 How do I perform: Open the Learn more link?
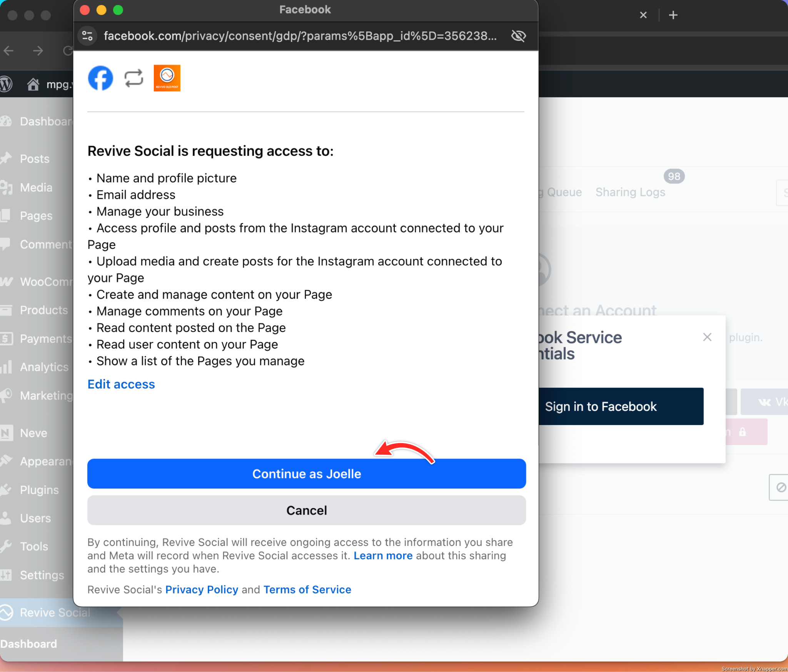point(383,555)
